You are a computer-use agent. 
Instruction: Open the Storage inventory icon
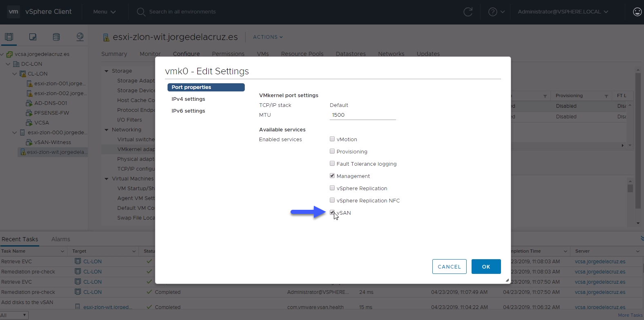pos(56,37)
